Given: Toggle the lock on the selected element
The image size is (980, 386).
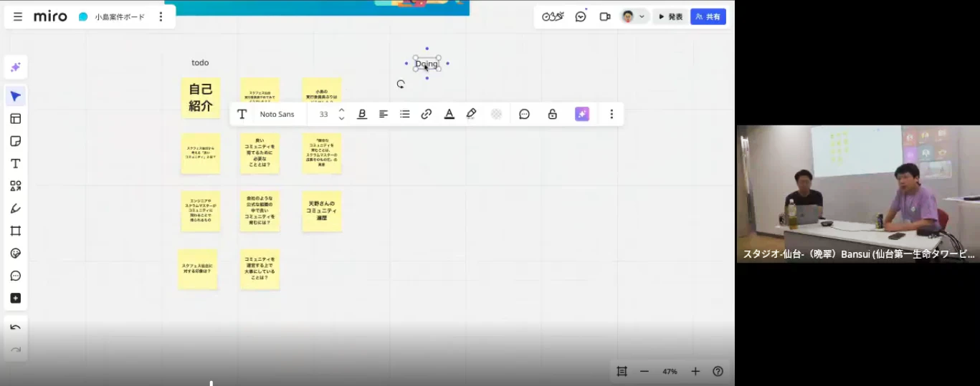Looking at the screenshot, I should 552,114.
